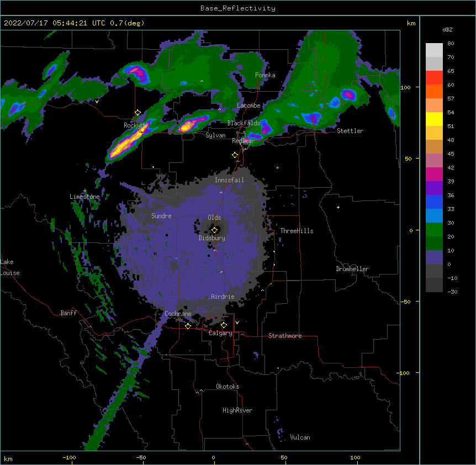The height and width of the screenshot is (465, 476).
Task: Click the Limestone label
Action: point(84,197)
